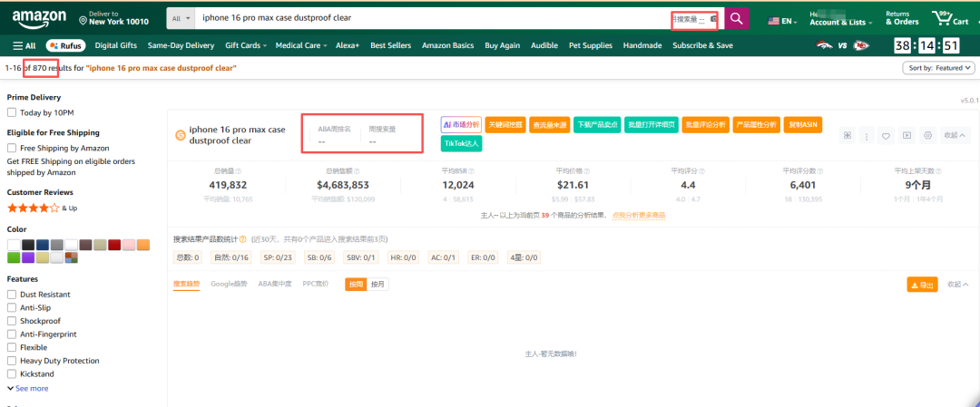This screenshot has width=980, height=407.
Task: Expand See more features list
Action: tap(27, 388)
